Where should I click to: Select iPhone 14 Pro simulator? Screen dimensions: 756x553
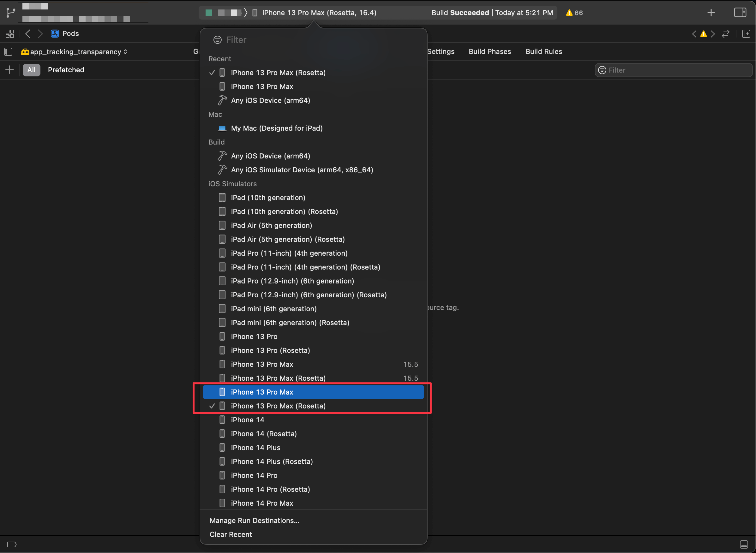tap(313, 475)
